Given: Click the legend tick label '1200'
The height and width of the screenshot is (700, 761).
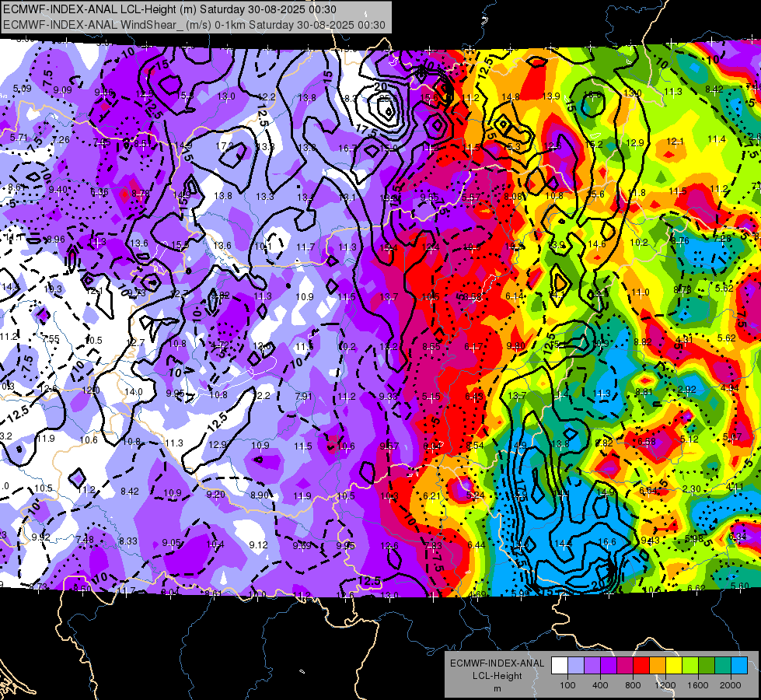Looking at the screenshot, I should tap(665, 685).
